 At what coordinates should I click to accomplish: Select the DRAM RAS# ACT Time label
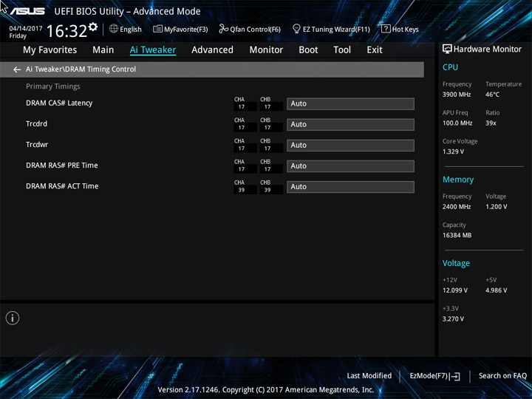click(62, 186)
